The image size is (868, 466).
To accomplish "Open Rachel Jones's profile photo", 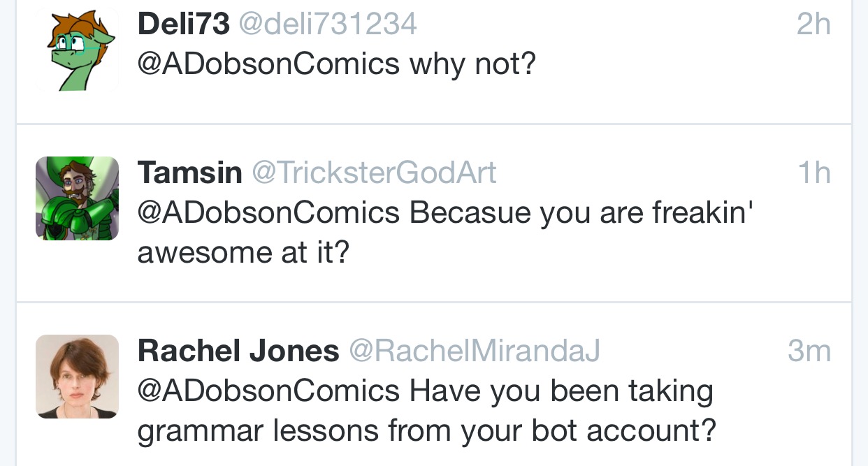I will (x=77, y=377).
